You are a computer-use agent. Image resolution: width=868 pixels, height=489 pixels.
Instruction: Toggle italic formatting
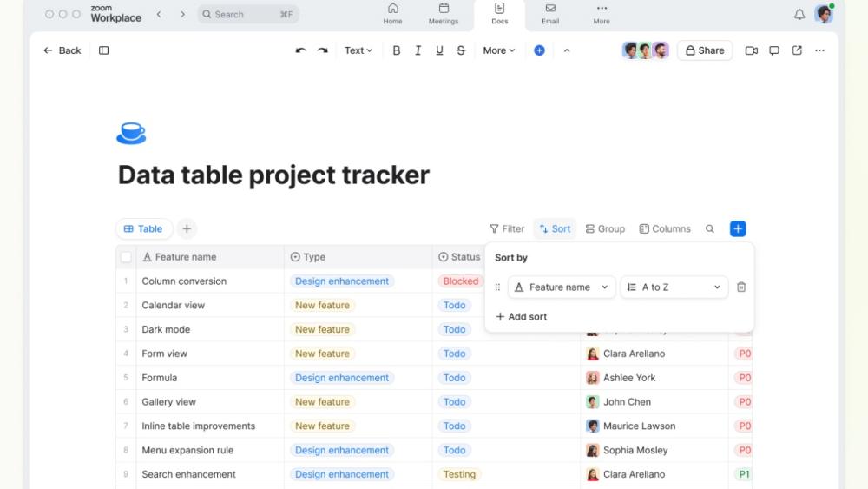418,50
